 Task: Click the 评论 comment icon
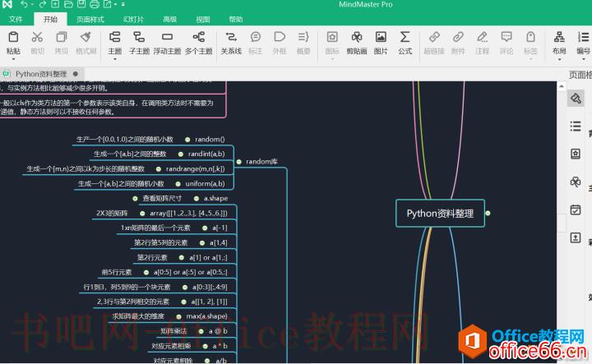tap(506, 37)
